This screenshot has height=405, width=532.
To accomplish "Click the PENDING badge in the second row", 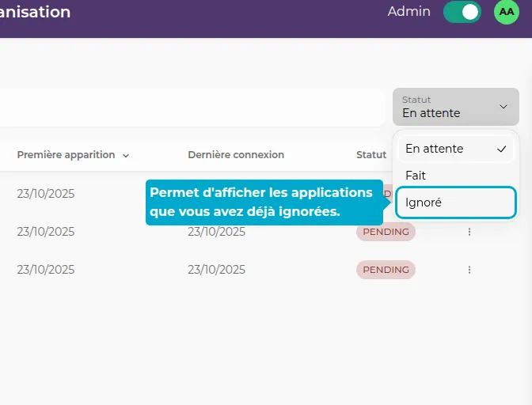I will coord(386,232).
